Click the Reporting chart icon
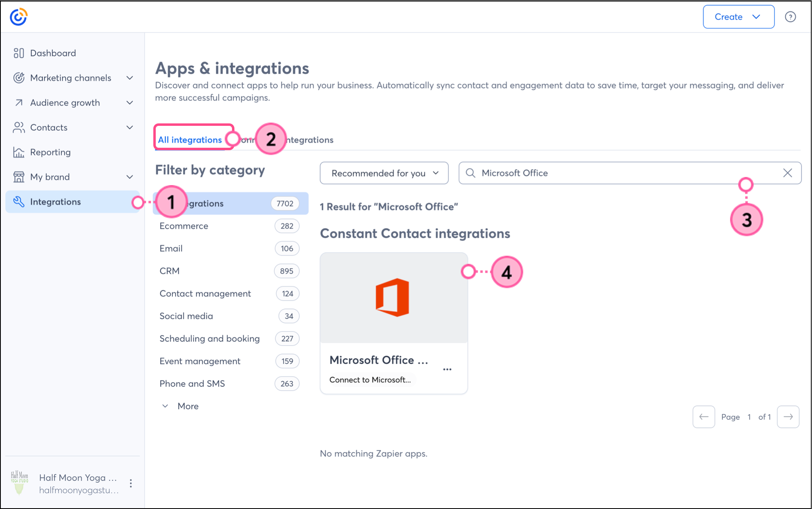The image size is (812, 509). (19, 152)
